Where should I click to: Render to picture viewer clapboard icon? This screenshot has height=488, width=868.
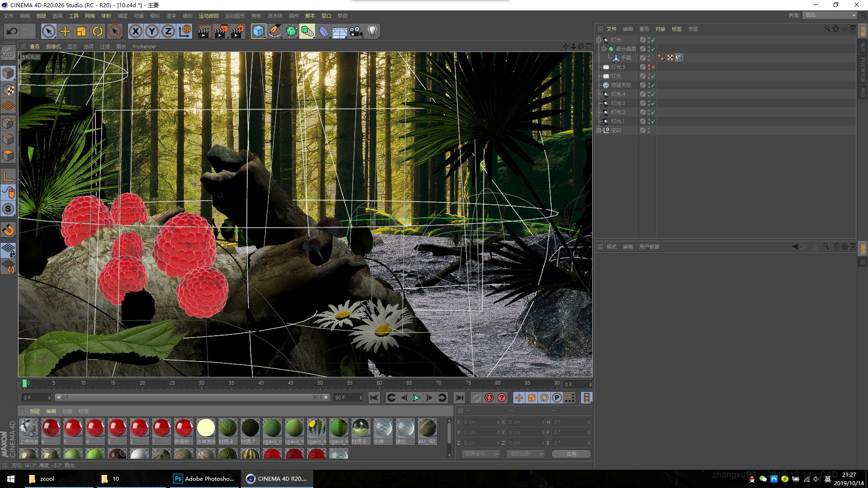pyautogui.click(x=221, y=31)
